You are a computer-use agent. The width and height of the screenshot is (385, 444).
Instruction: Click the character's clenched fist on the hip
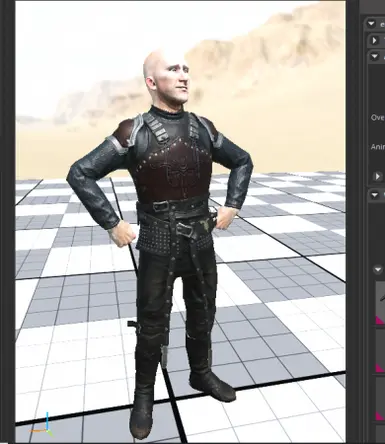(124, 234)
